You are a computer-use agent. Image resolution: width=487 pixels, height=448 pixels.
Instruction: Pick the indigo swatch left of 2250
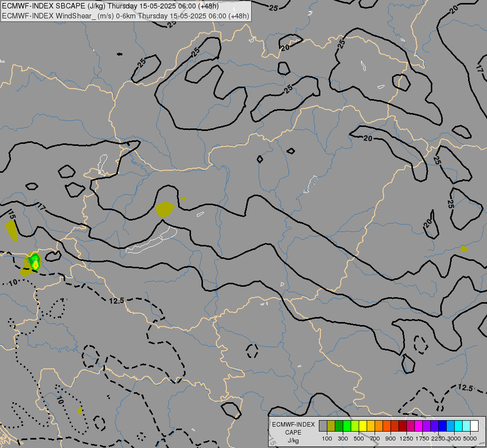(434, 426)
